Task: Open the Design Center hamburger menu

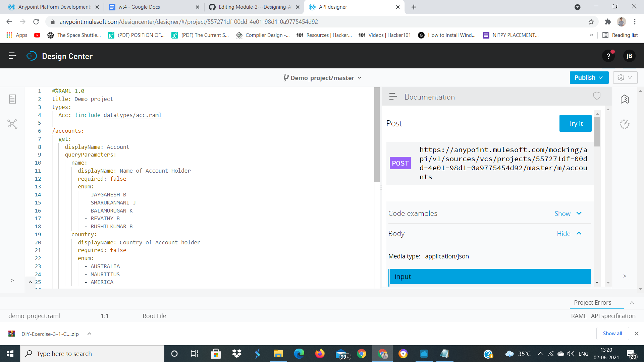Action: (x=12, y=56)
